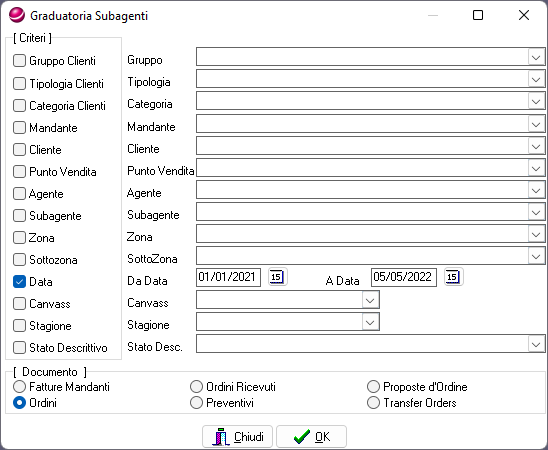Maximize the Graduatoria Subagenti window
The height and width of the screenshot is (450, 548).
tap(478, 15)
